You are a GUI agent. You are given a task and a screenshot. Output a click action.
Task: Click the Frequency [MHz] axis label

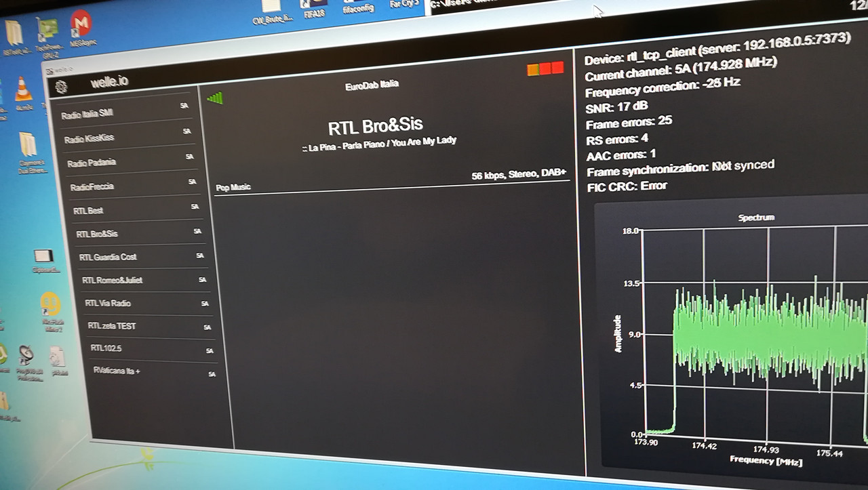(x=766, y=460)
